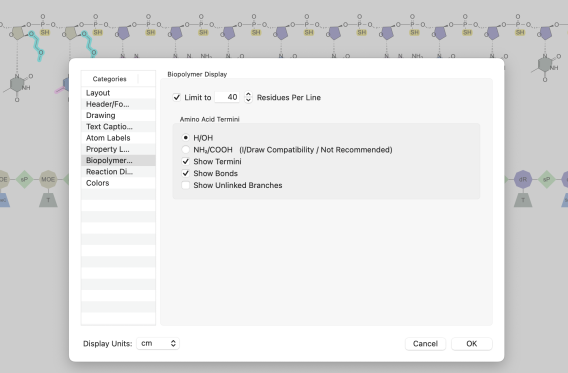This screenshot has width=568, height=373.
Task: Open the Colors category
Action: point(118,183)
